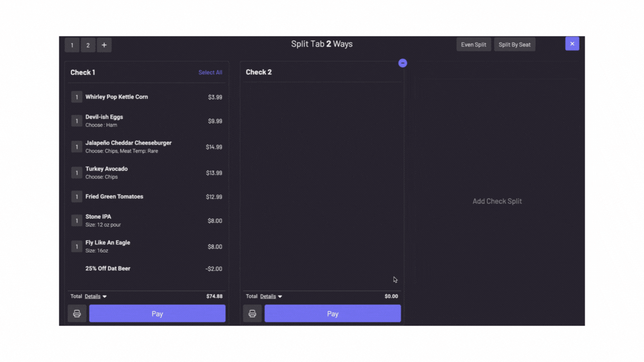Select quantity box for Devil-ish Eggs
This screenshot has width=644, height=362.
(77, 121)
